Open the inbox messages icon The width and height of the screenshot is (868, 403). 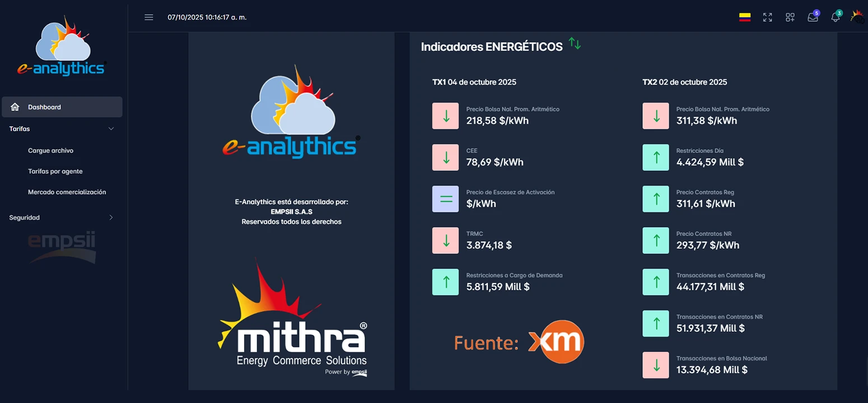coord(813,17)
